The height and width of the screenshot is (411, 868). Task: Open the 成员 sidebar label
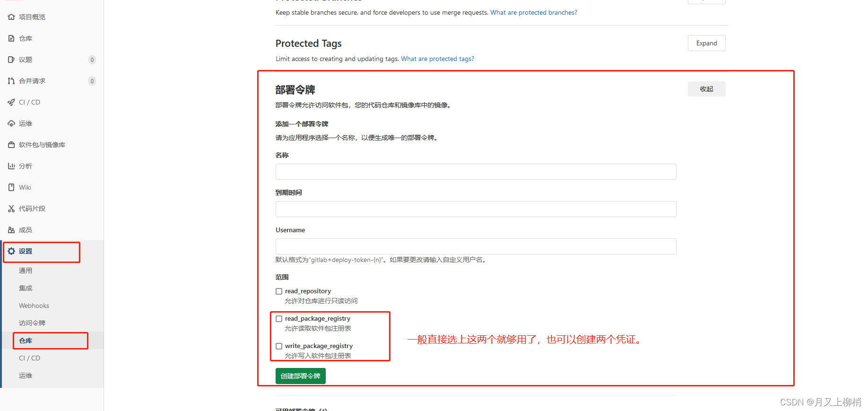[26, 230]
